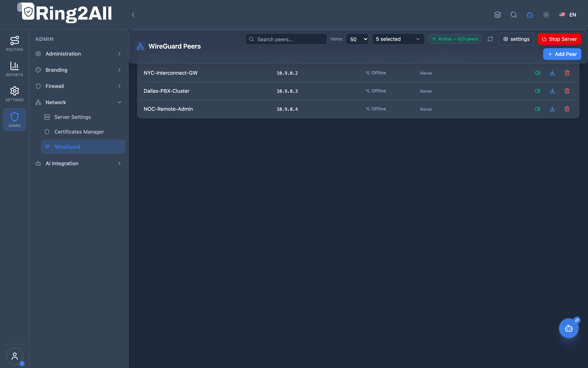This screenshot has height=368, width=588.
Task: Select the Admin section in left rail
Action: click(x=15, y=119)
